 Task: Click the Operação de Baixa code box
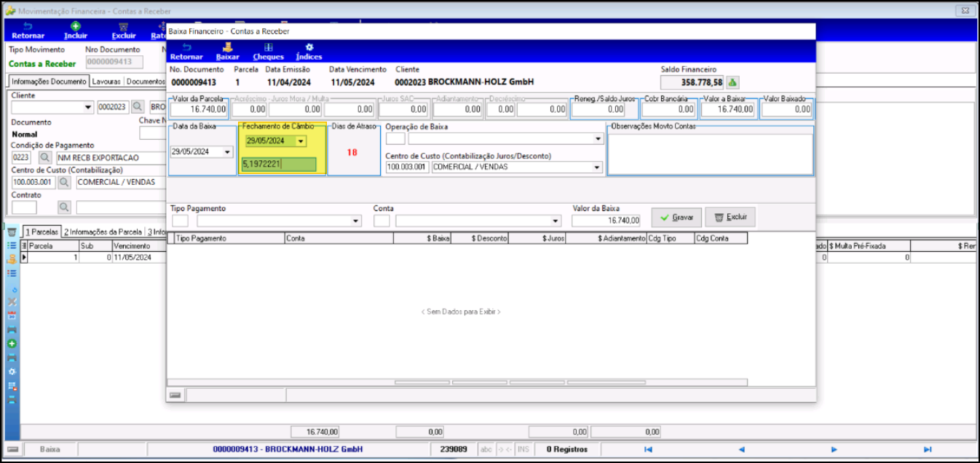point(395,138)
